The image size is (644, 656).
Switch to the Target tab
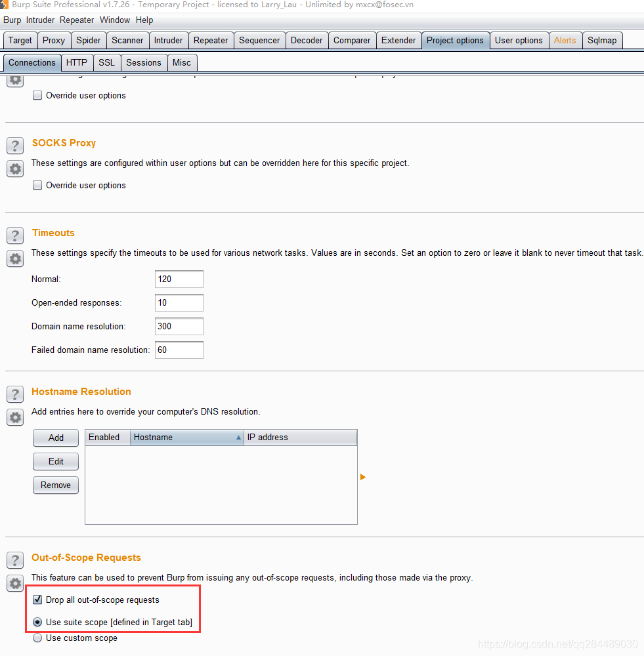coord(20,40)
